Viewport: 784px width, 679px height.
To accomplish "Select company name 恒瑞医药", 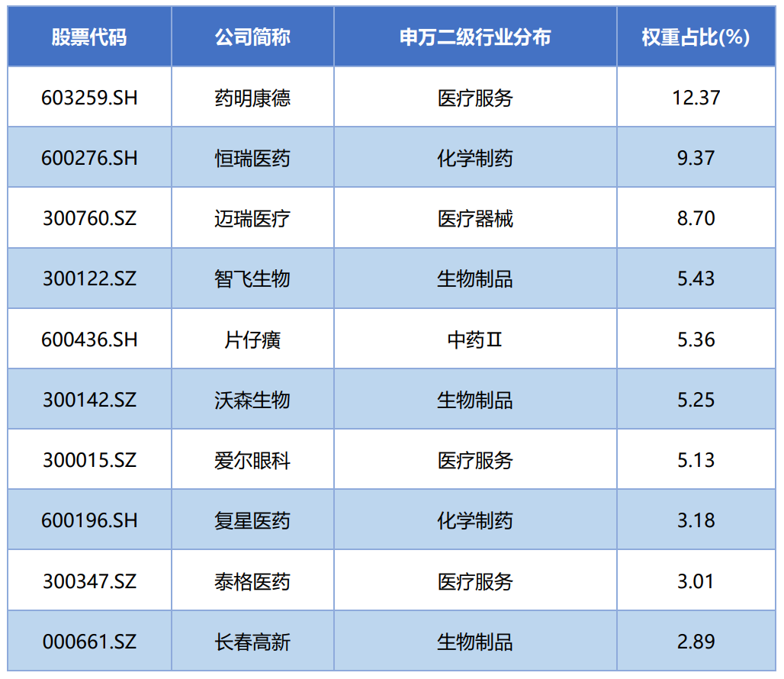I will pos(252,158).
